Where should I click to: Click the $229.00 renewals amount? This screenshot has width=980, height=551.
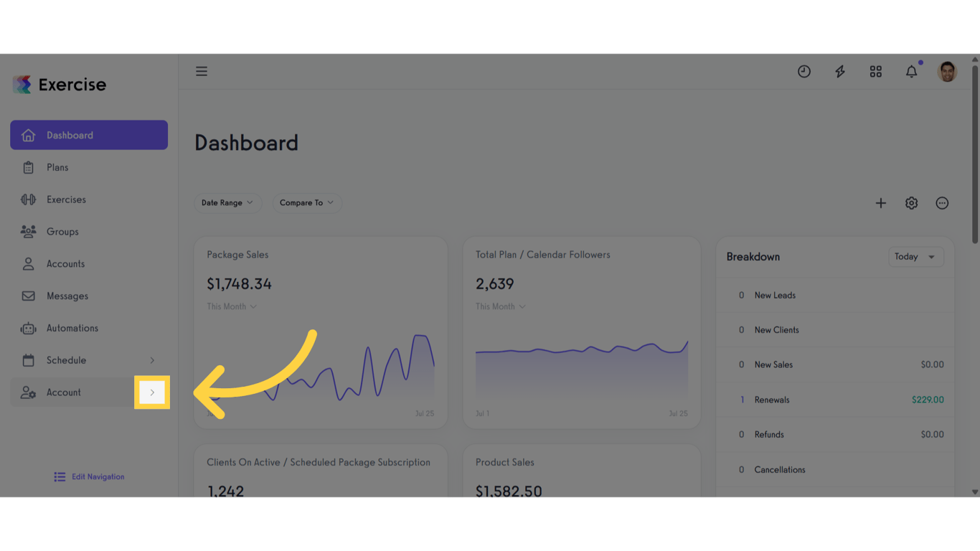[928, 400]
